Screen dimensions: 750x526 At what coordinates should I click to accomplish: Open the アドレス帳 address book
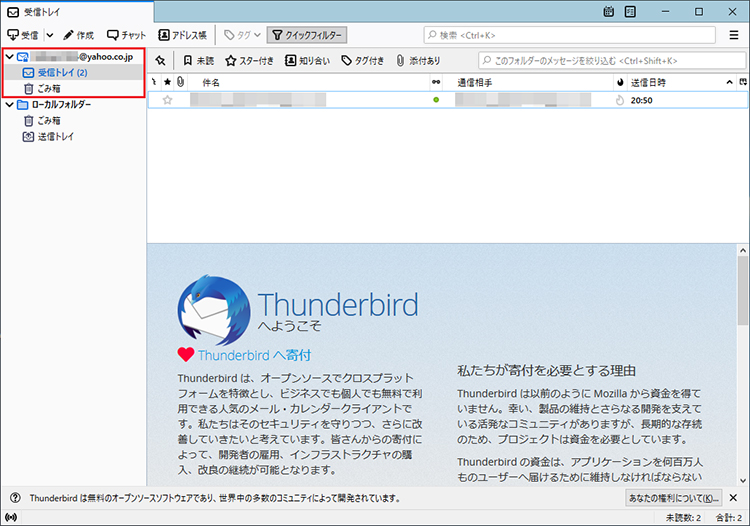point(182,35)
